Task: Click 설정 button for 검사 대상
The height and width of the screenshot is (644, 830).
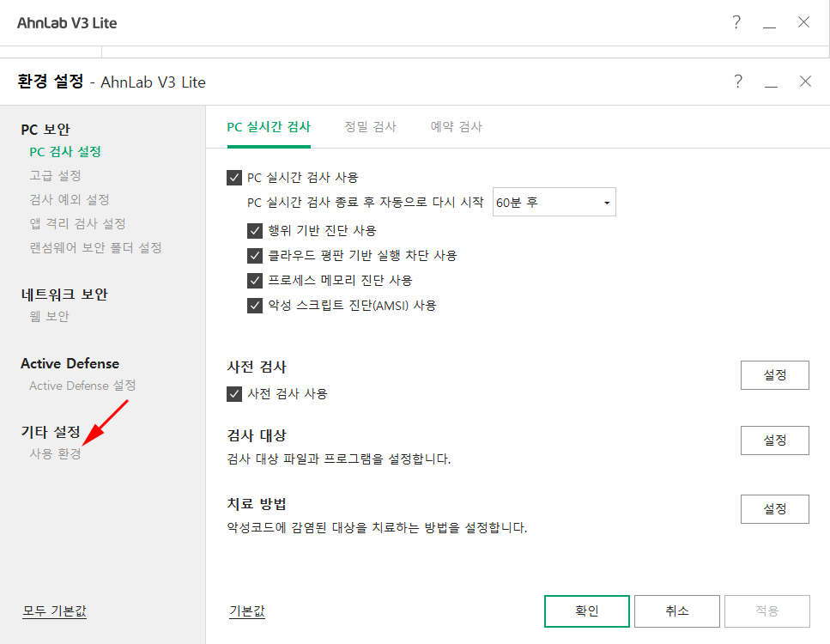Action: point(775,440)
